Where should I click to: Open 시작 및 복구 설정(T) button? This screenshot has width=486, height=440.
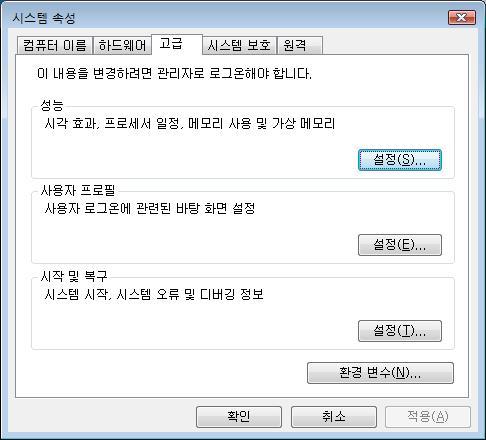[x=400, y=331]
